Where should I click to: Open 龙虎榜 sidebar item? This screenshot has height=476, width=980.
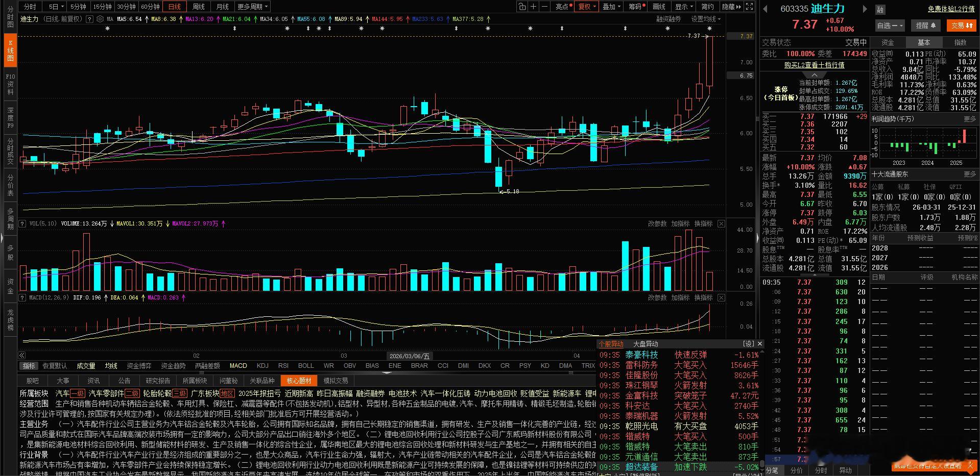pos(10,320)
